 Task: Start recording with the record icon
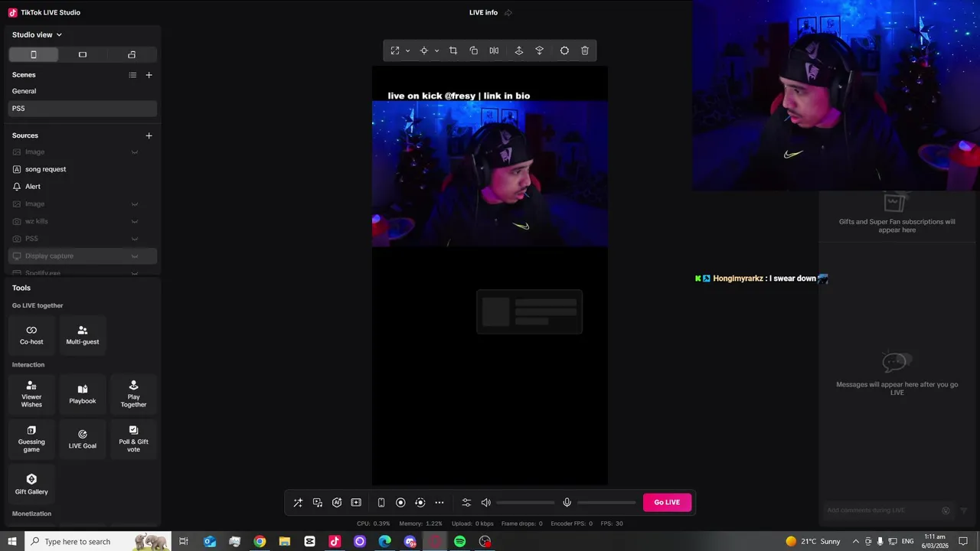pos(400,503)
